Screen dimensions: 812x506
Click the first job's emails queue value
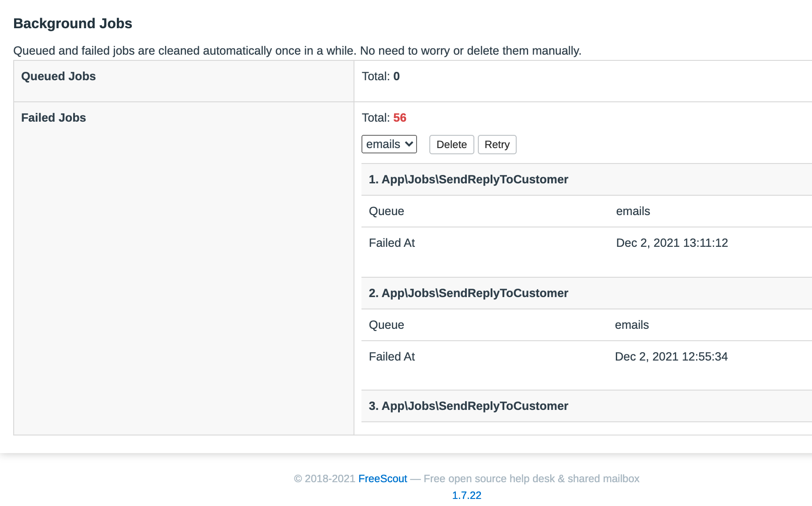point(633,211)
